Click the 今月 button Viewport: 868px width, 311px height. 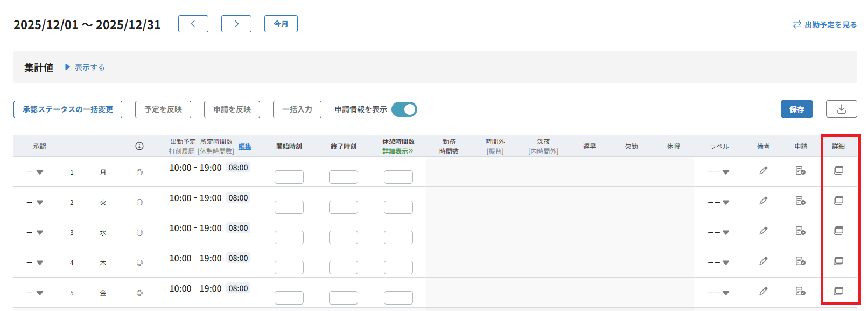coord(281,24)
